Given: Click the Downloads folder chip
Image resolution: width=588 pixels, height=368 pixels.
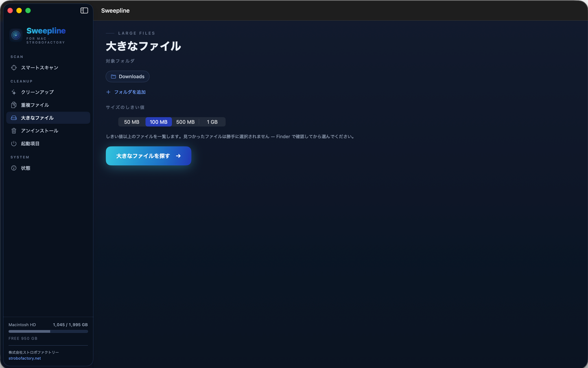Looking at the screenshot, I should (128, 77).
